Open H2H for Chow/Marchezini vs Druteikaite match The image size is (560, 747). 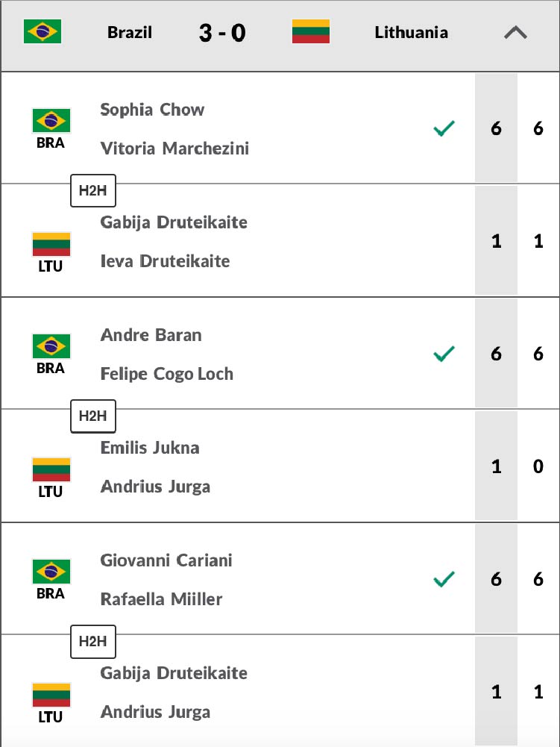click(93, 191)
